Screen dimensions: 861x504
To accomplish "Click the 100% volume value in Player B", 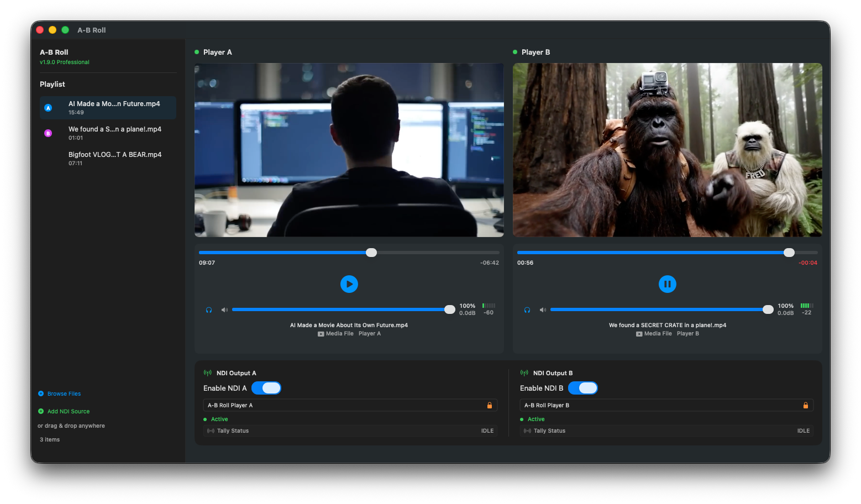I will coord(786,306).
